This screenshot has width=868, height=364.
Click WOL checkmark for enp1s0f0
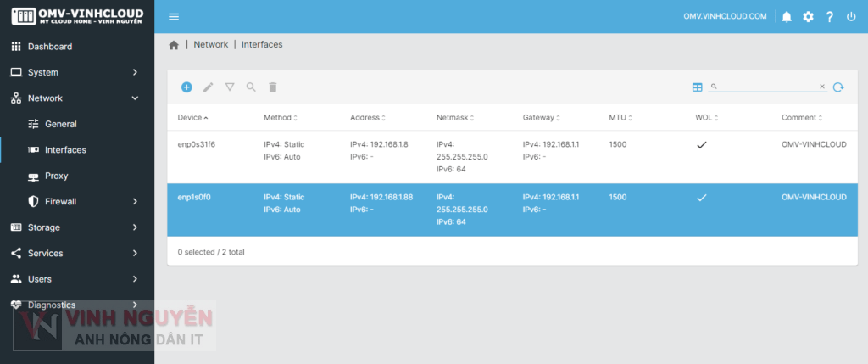click(702, 197)
